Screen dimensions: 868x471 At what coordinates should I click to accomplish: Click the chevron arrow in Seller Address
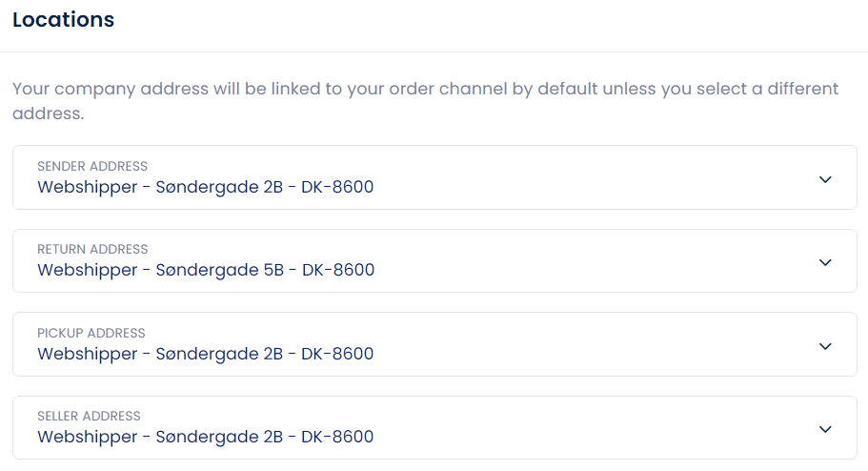[825, 429]
